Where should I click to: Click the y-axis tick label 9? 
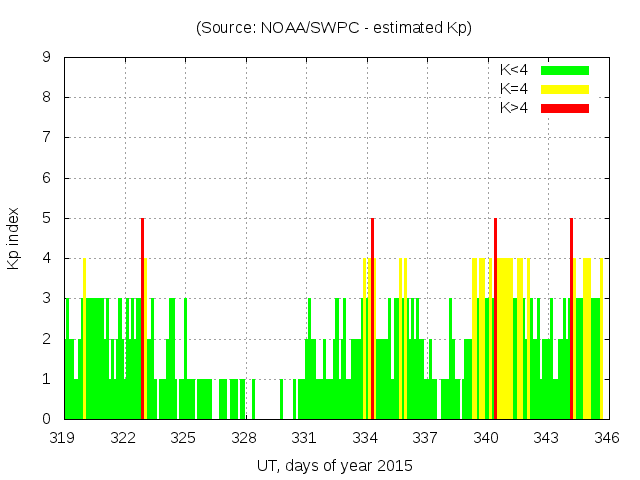(46, 58)
